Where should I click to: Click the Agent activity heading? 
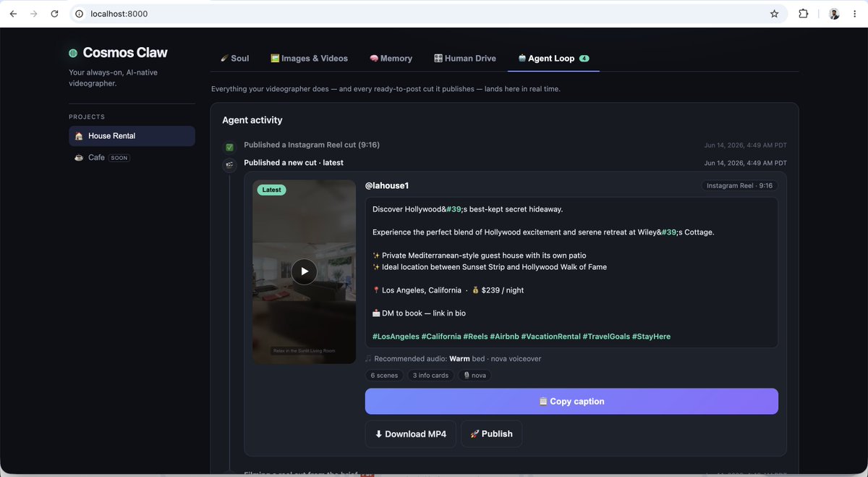point(252,120)
